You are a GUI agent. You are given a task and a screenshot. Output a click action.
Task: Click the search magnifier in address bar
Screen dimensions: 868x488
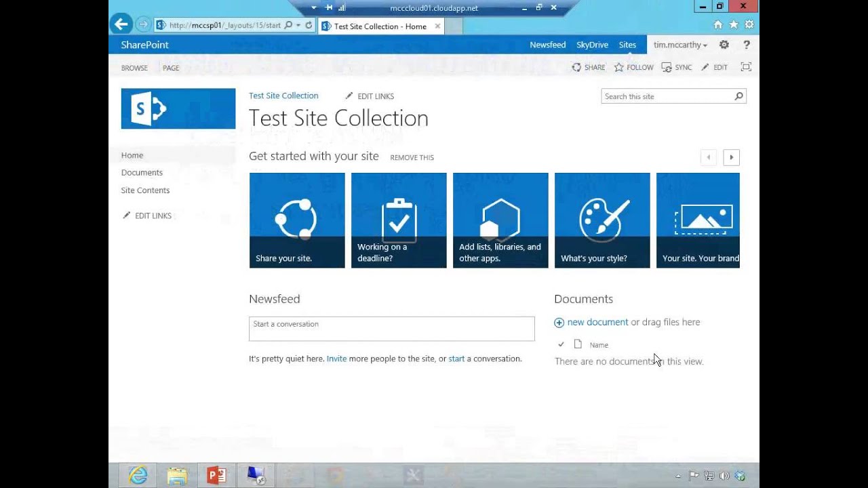[288, 25]
